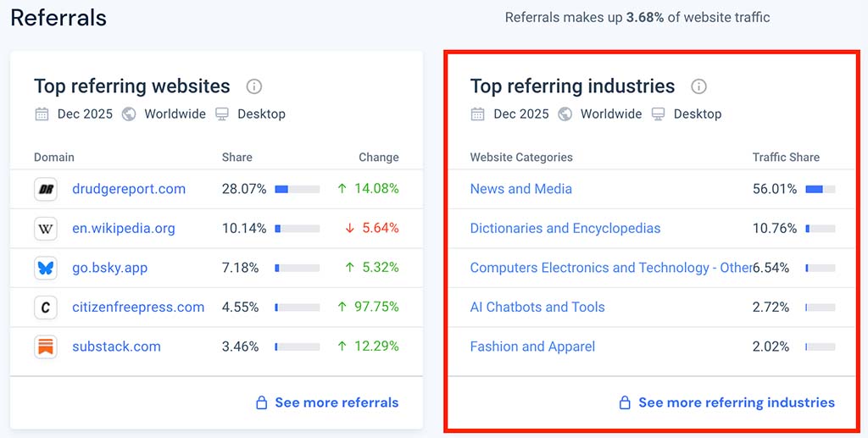Click the 14.08% change value
The width and height of the screenshot is (868, 438).
coord(376,189)
